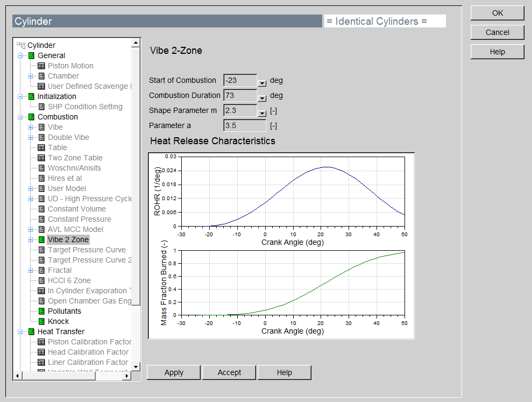
Task: Click the Piston Calibration Factor table icon
Action: coord(41,342)
